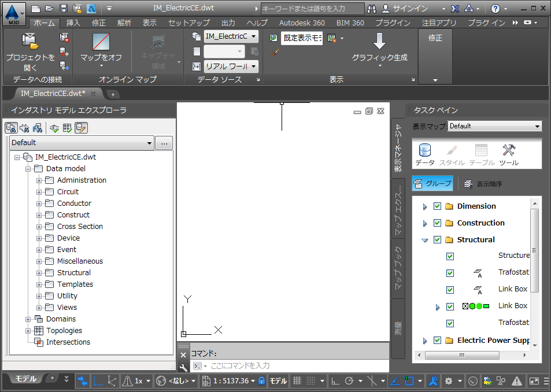The height and width of the screenshot is (392, 551).
Task: Uncheck the Dimension layer group checkbox
Action: coord(437,206)
